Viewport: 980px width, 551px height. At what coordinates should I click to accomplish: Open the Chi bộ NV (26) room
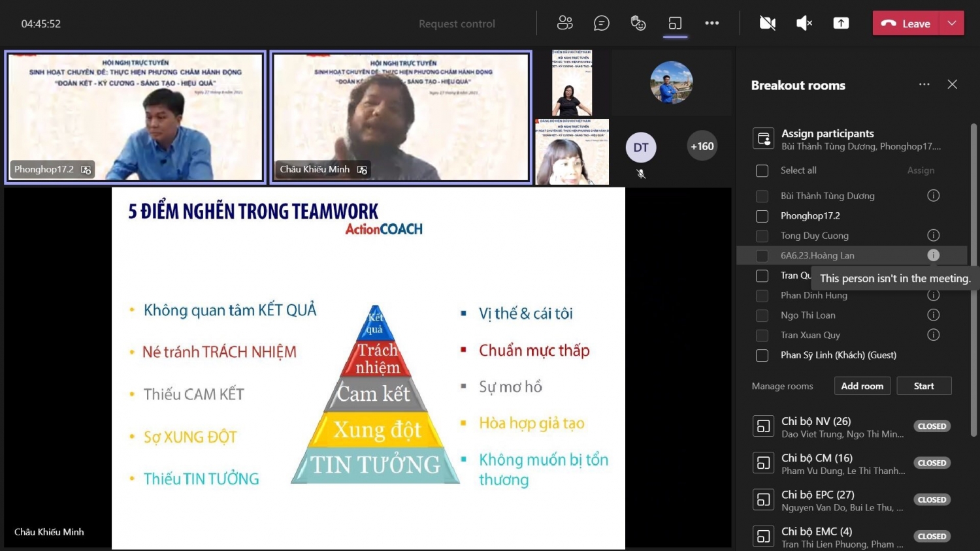click(843, 427)
